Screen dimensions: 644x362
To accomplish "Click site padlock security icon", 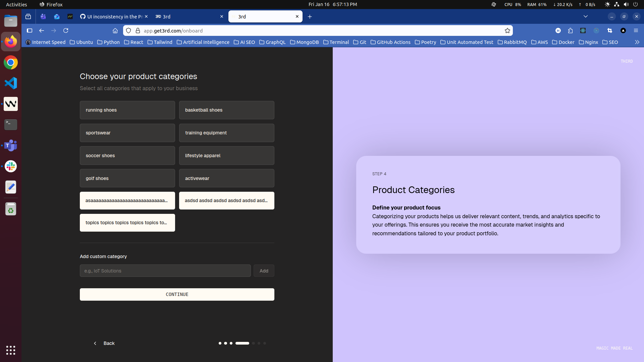I will (x=138, y=31).
